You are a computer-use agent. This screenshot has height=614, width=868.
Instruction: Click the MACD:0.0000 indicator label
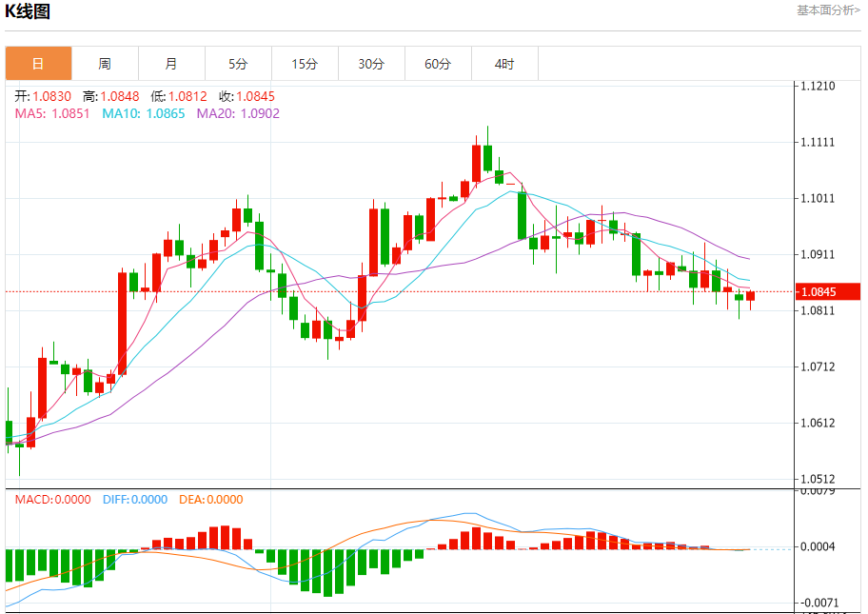tap(52, 500)
